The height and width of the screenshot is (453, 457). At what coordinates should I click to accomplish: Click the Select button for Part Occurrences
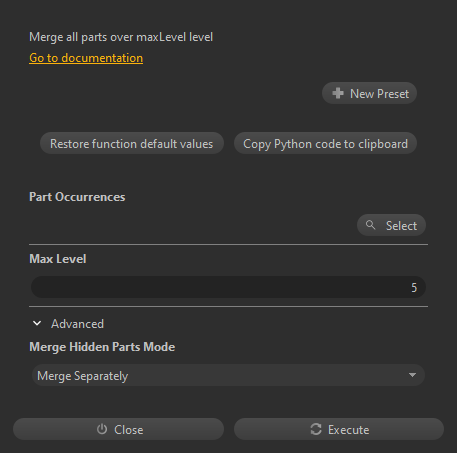391,225
